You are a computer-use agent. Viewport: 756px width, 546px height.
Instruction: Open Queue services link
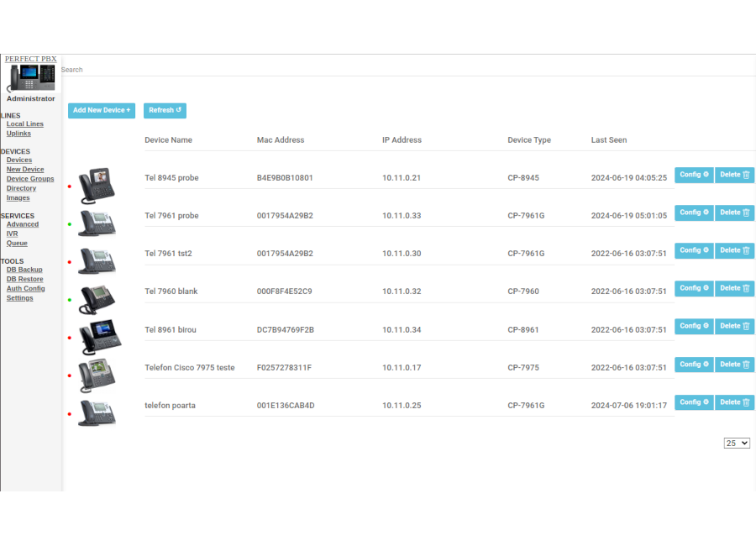(x=17, y=243)
